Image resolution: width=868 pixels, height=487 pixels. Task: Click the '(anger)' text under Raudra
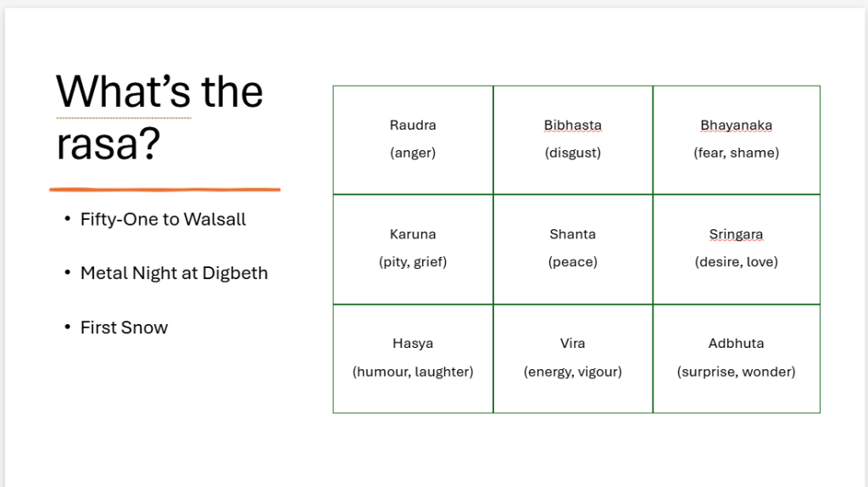coord(413,153)
